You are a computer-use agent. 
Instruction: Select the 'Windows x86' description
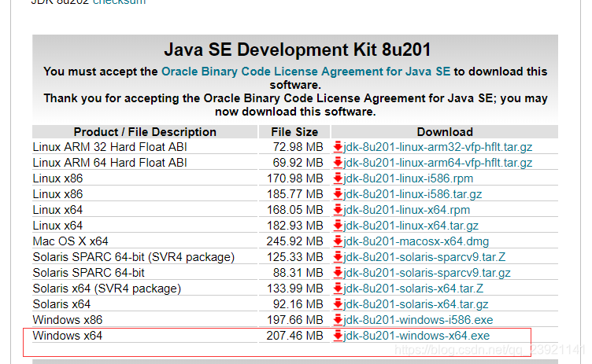[68, 320]
